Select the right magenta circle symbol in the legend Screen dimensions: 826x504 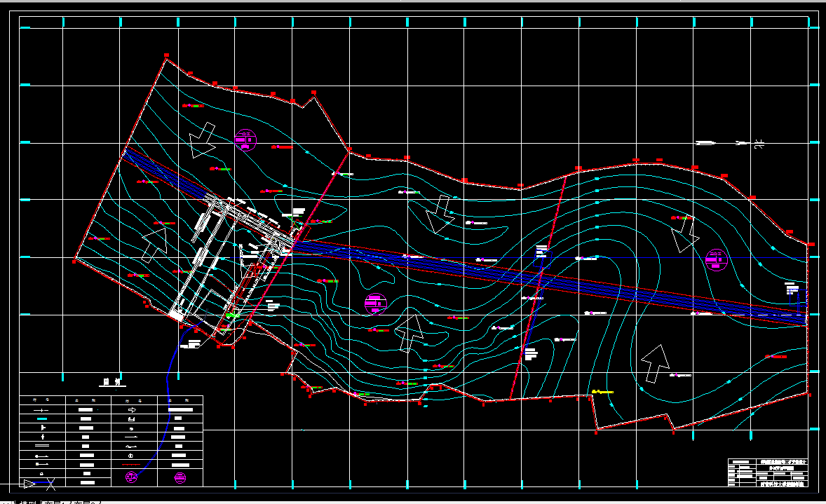click(x=180, y=477)
